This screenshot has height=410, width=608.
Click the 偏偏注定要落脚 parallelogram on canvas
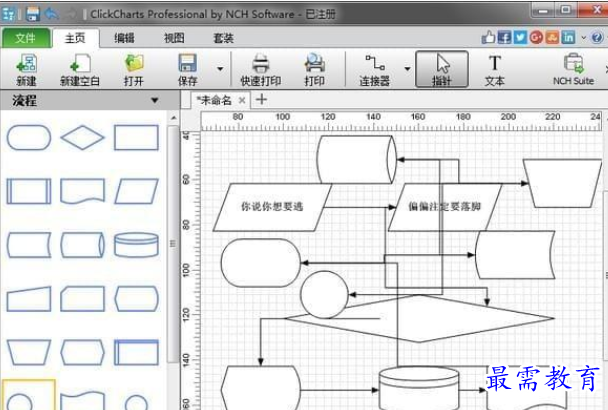[444, 207]
